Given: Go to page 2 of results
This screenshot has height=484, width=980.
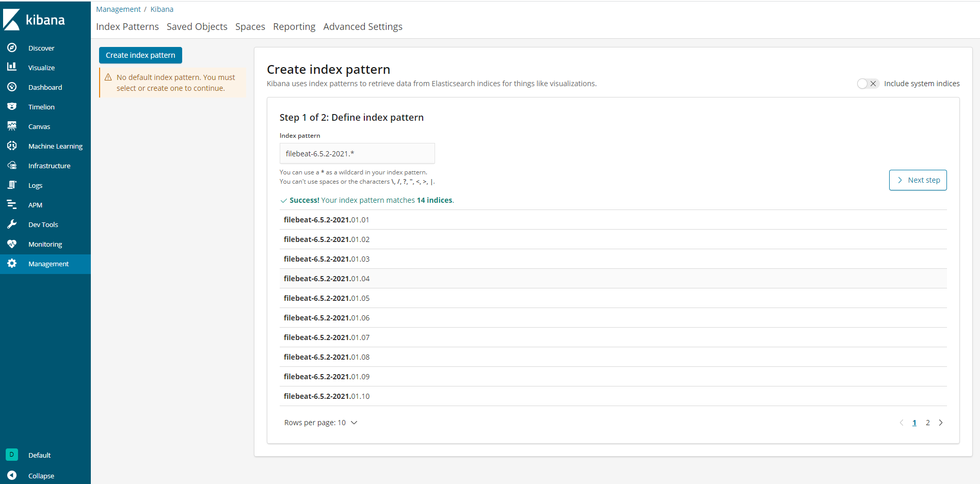Looking at the screenshot, I should (928, 423).
